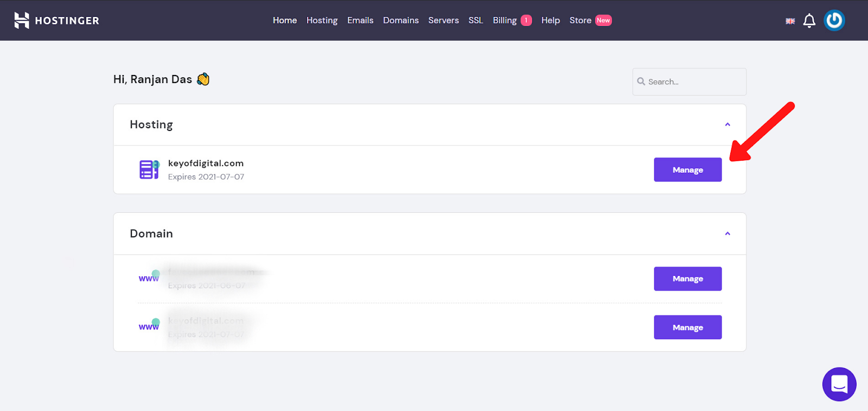
Task: Open the profile power icon menu
Action: [834, 21]
